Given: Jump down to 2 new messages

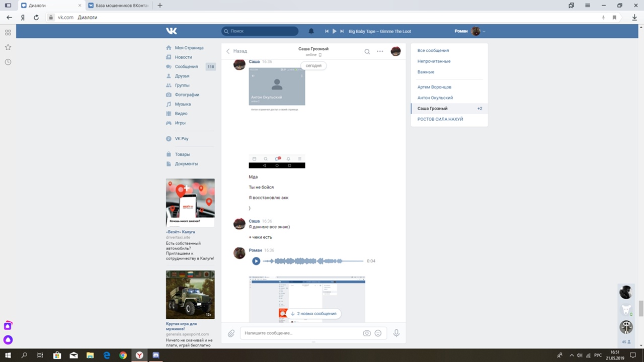Looking at the screenshot, I should (313, 314).
